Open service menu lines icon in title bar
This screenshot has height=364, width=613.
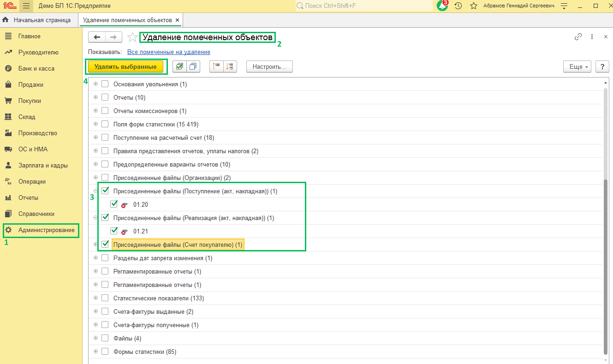click(x=564, y=6)
